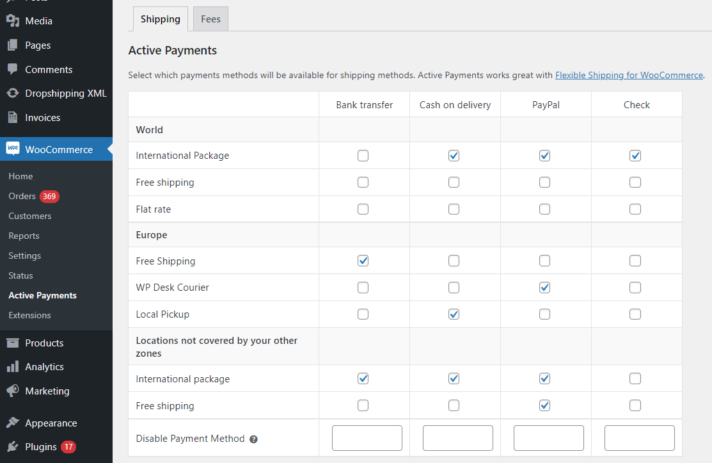The height and width of the screenshot is (463, 712).
Task: Click the 'Active Payments' page heading
Action: point(173,50)
